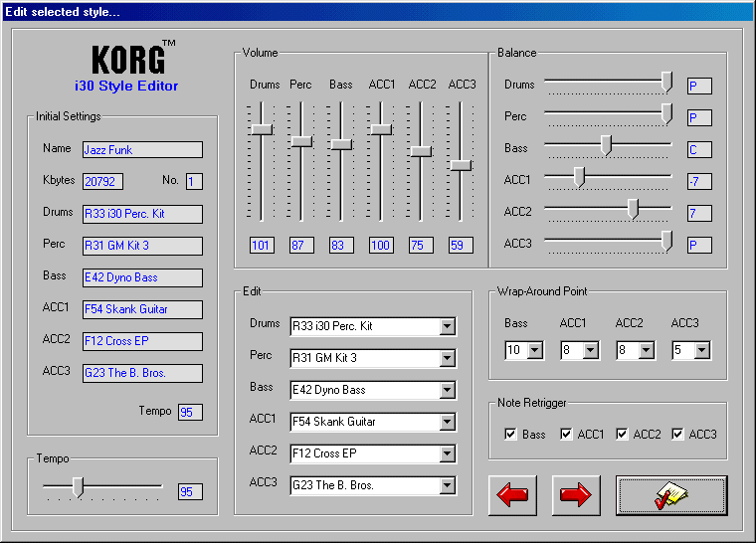Click the No. field showing 1
756x543 pixels.
(194, 182)
